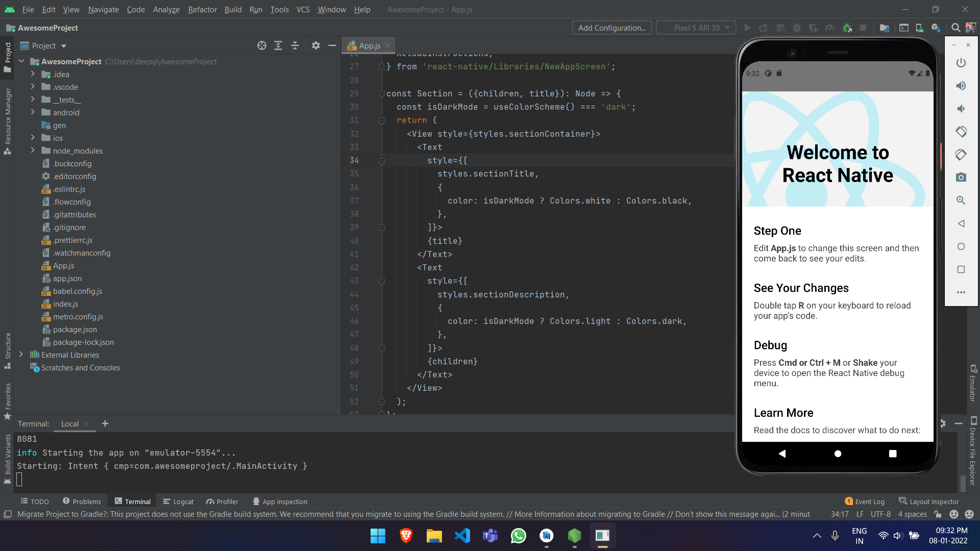Tap the Android home button on the phone screen
Viewport: 980px width, 551px height.
(838, 454)
